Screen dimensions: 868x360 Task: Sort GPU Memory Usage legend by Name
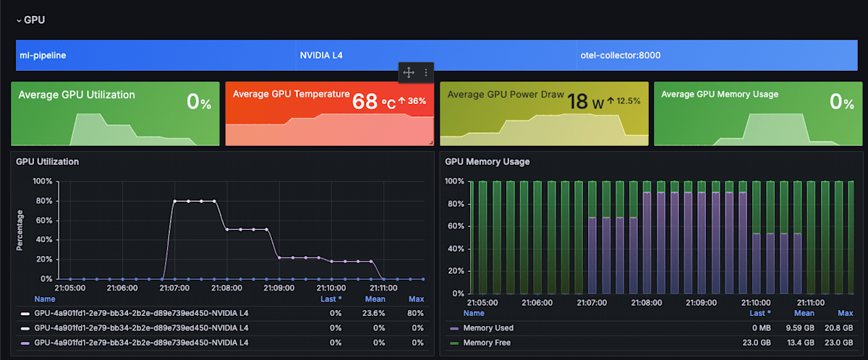pyautogui.click(x=474, y=313)
